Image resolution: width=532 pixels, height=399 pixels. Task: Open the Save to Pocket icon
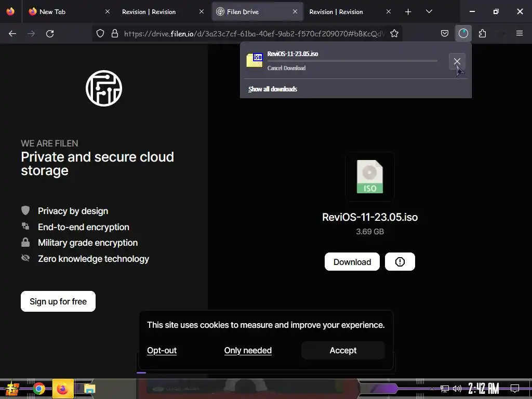(445, 33)
